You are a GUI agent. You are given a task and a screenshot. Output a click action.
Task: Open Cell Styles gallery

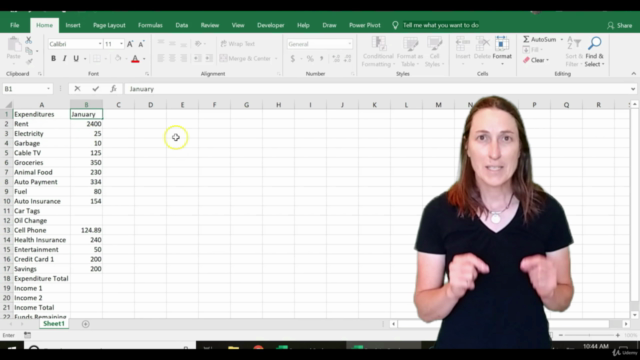tap(434, 51)
